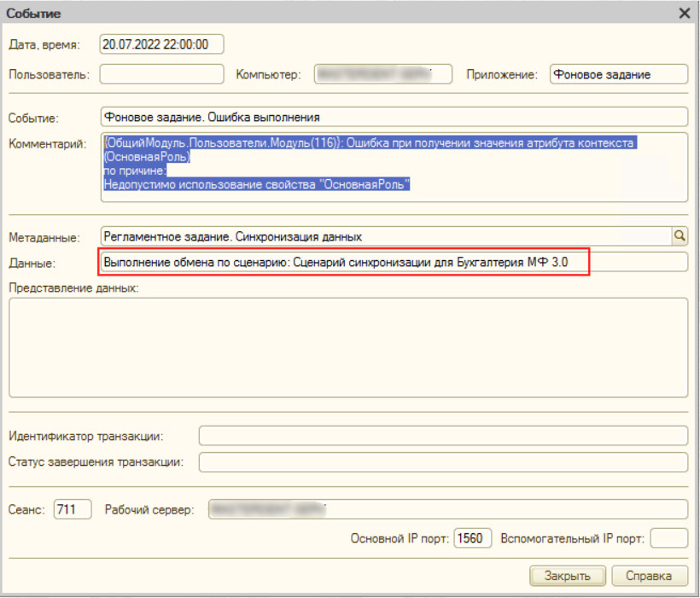
Task: Select the empty Пользователь field
Action: (x=161, y=74)
